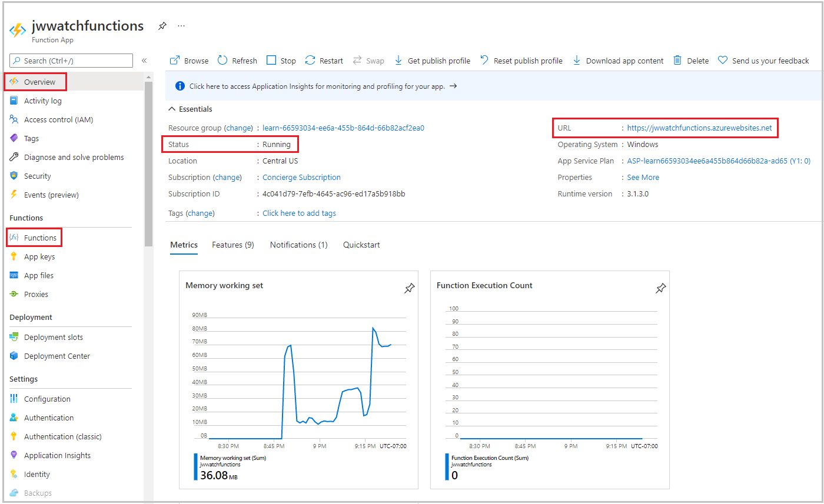Viewport: 824px width, 504px height.
Task: Click the Events (preview) lightning icon
Action: point(14,195)
